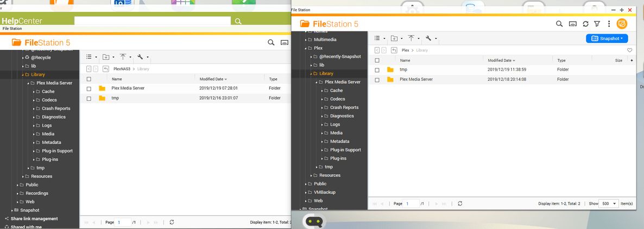The image size is (644, 229).
Task: Refresh the list from right window footer
Action: click(x=460, y=203)
